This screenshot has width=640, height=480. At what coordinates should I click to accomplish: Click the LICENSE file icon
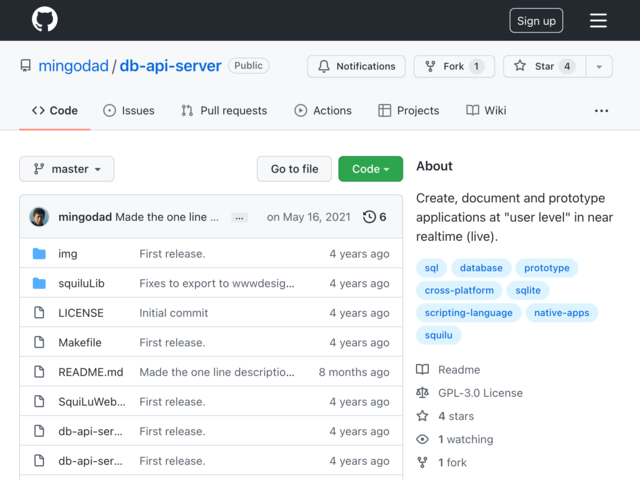(39, 313)
